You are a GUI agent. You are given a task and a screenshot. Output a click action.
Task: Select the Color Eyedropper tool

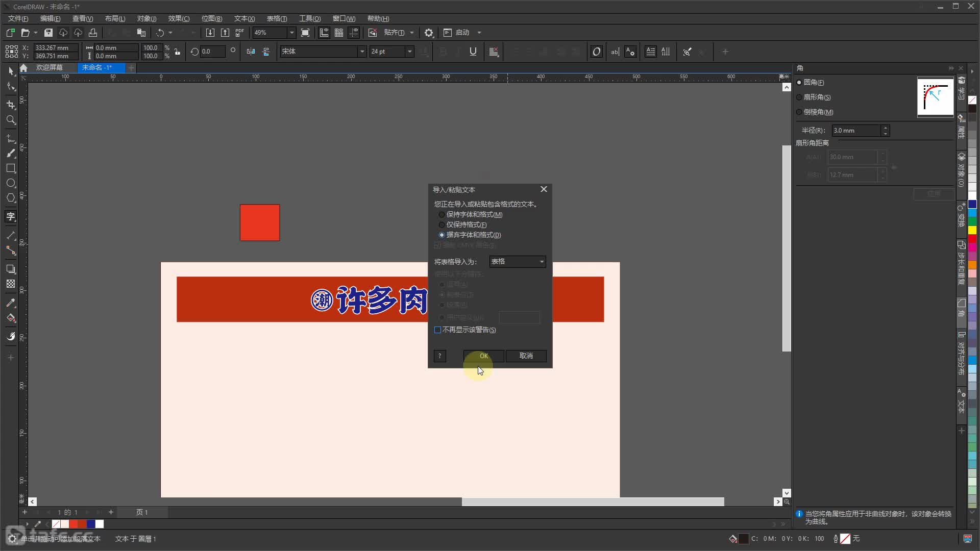(11, 303)
